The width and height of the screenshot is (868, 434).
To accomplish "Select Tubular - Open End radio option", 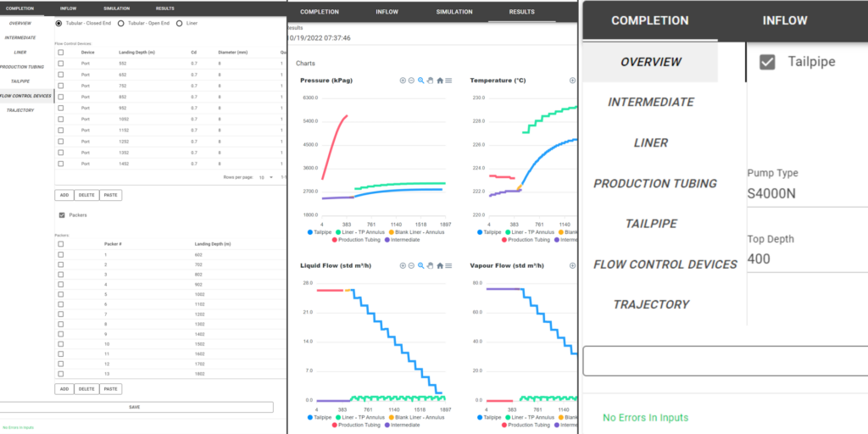I will 122,23.
